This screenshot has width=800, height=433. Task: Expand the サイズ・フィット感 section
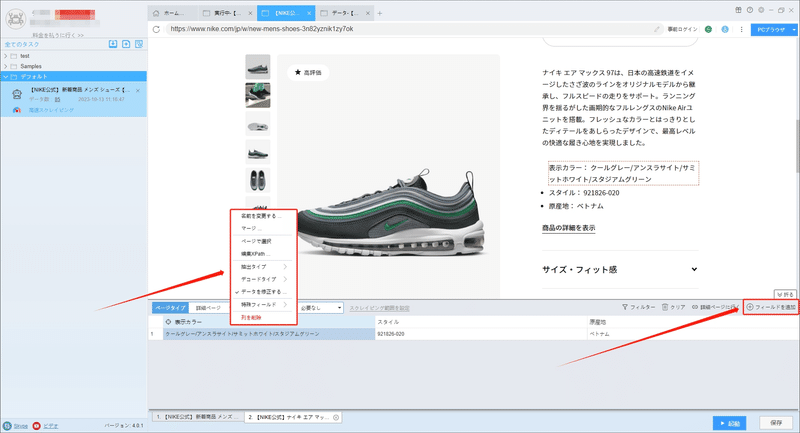tap(694, 269)
